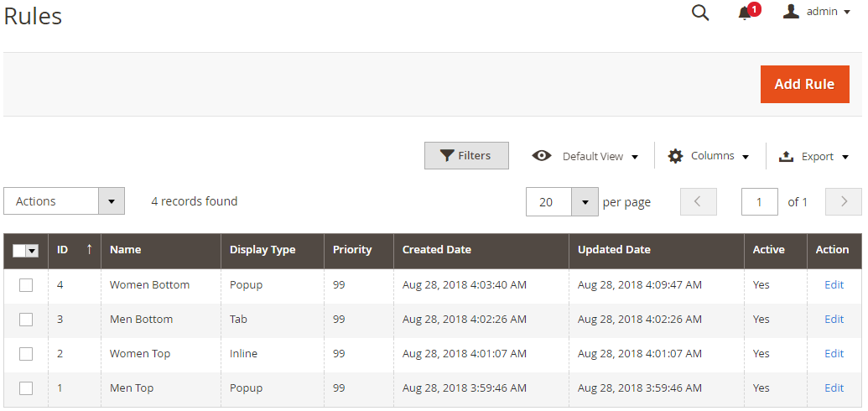Check the Women Bottom row checkbox
This screenshot has height=411, width=868.
[26, 285]
